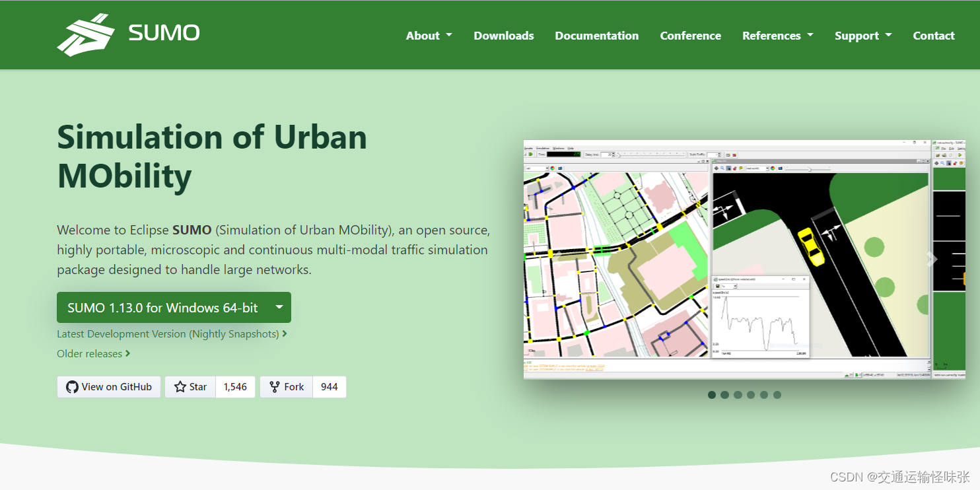
Task: Open the 1,546 stargazers count
Action: (x=235, y=387)
